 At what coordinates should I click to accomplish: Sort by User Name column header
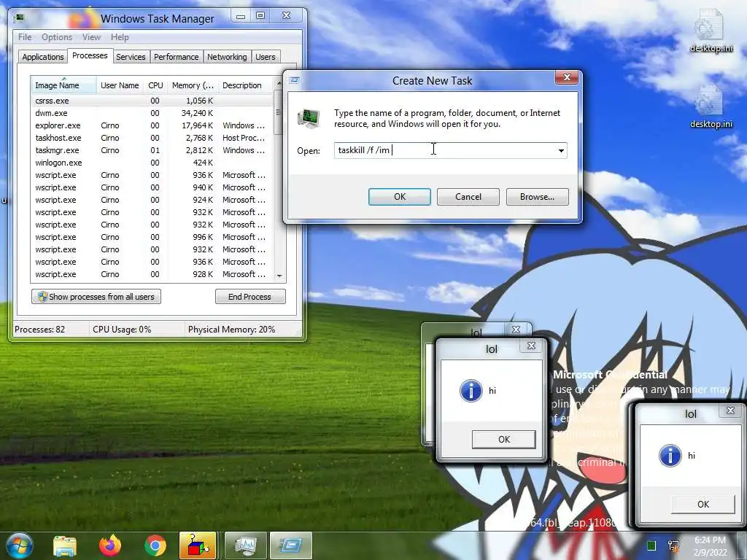(x=120, y=85)
